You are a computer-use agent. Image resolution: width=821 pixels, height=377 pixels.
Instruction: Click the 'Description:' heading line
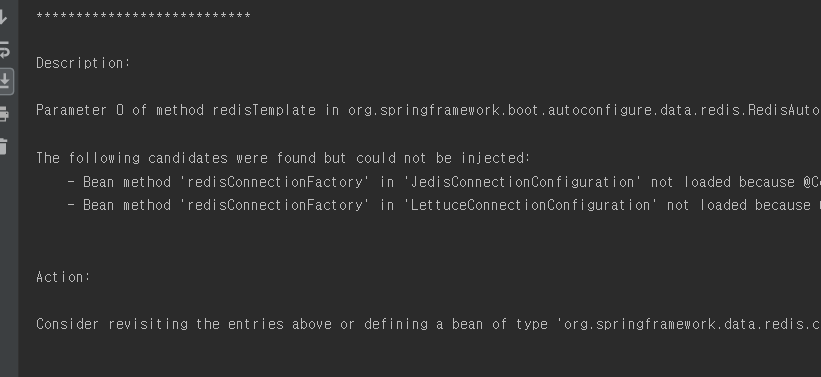coord(83,63)
